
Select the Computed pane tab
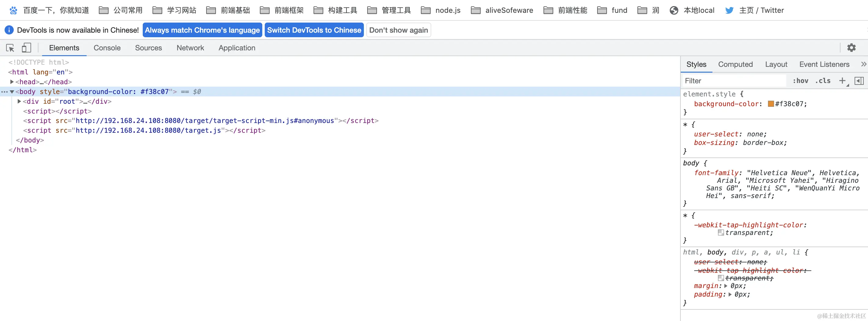[735, 64]
